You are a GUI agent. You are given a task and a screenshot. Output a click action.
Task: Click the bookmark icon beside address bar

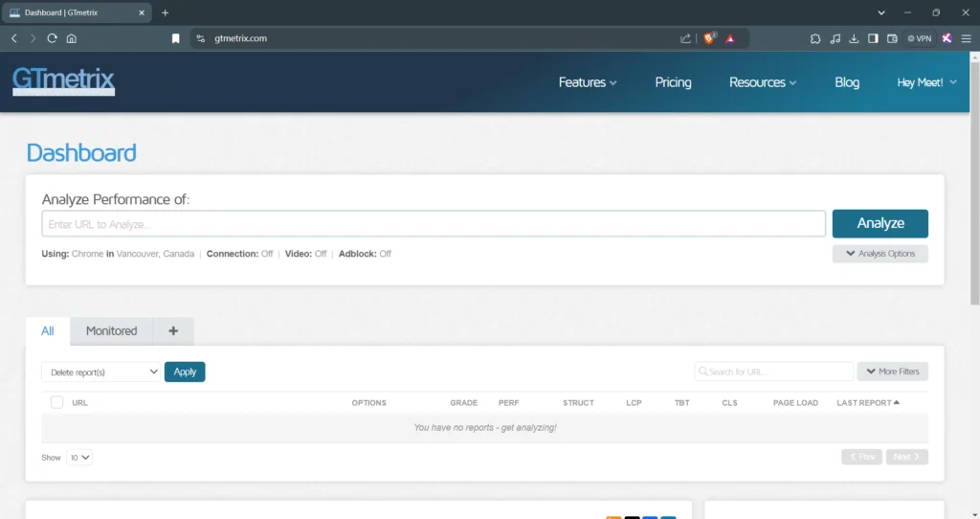(176, 38)
